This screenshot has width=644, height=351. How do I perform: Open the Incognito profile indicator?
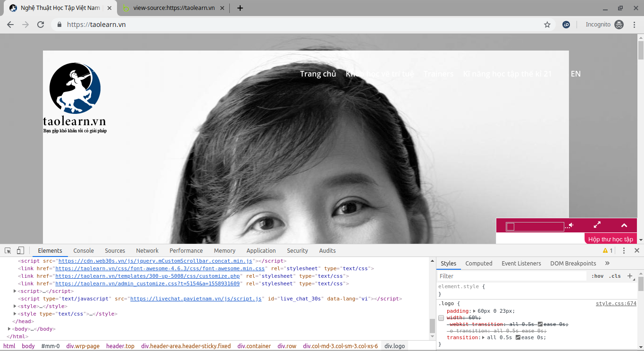(605, 25)
